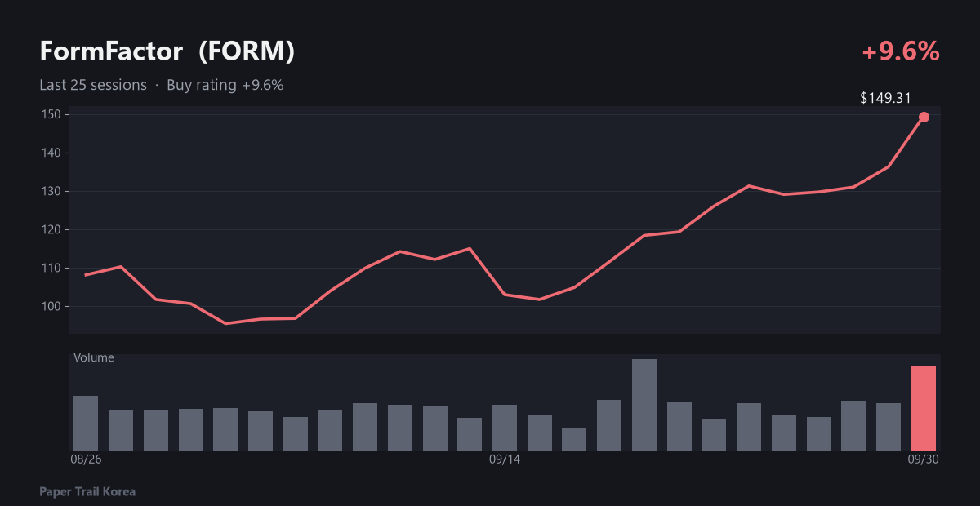Click the large +9.6% change figure
The height and width of the screenshot is (506, 980).
click(901, 51)
